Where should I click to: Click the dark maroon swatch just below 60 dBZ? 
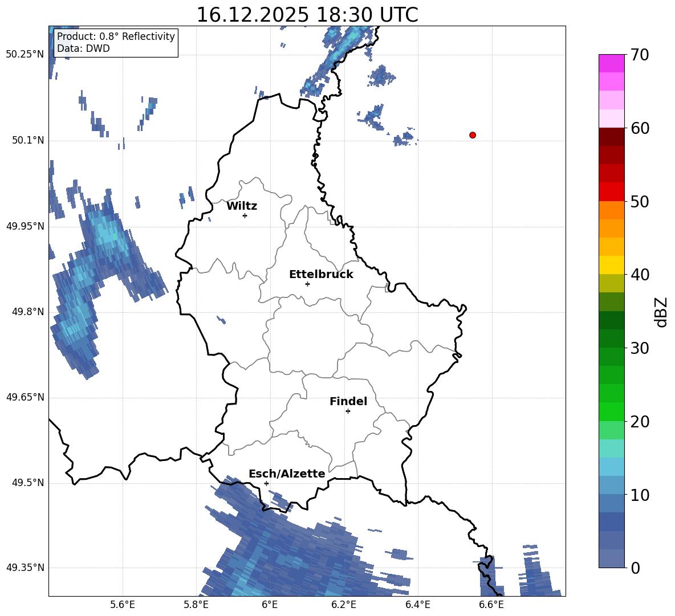click(x=611, y=137)
